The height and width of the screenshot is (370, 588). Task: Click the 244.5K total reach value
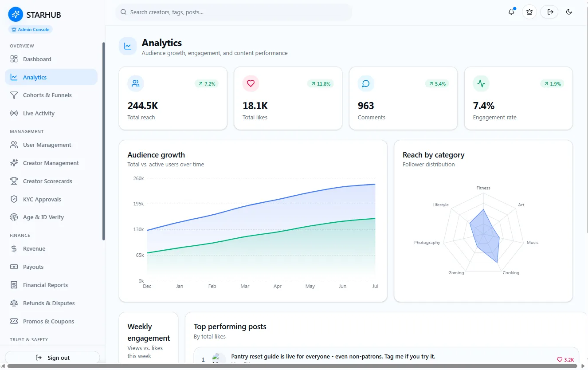[x=143, y=106]
